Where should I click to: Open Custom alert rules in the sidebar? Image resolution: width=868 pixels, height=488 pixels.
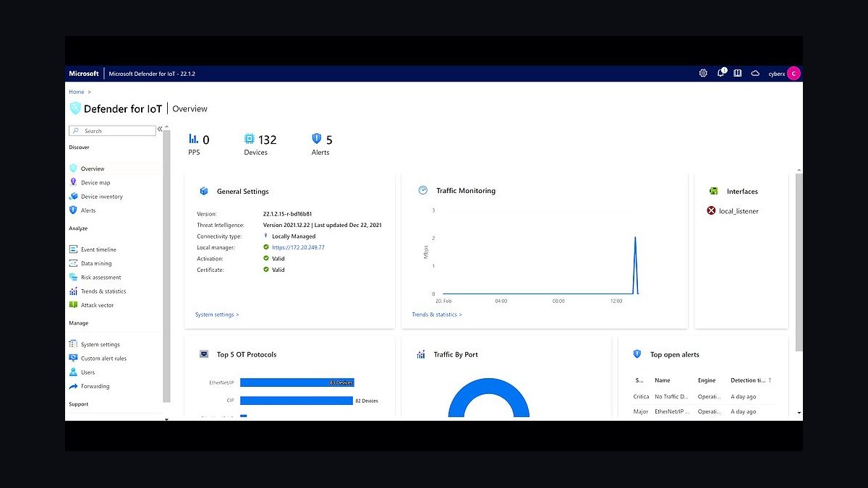pos(98,359)
